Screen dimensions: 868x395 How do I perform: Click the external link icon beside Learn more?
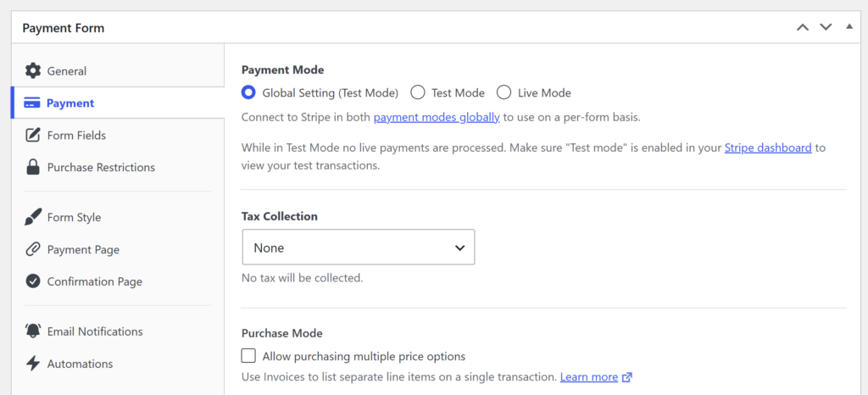627,377
